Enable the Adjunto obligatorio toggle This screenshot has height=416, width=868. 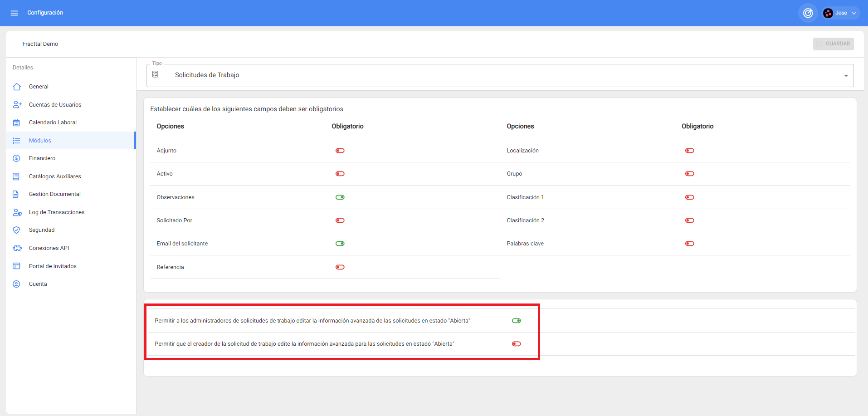point(340,151)
